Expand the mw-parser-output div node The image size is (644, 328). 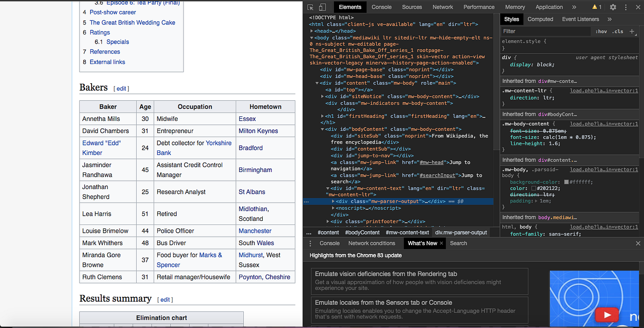[333, 201]
